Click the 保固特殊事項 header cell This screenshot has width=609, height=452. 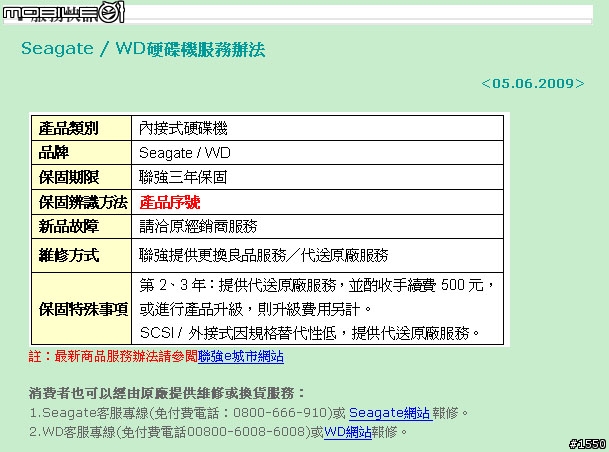82,309
